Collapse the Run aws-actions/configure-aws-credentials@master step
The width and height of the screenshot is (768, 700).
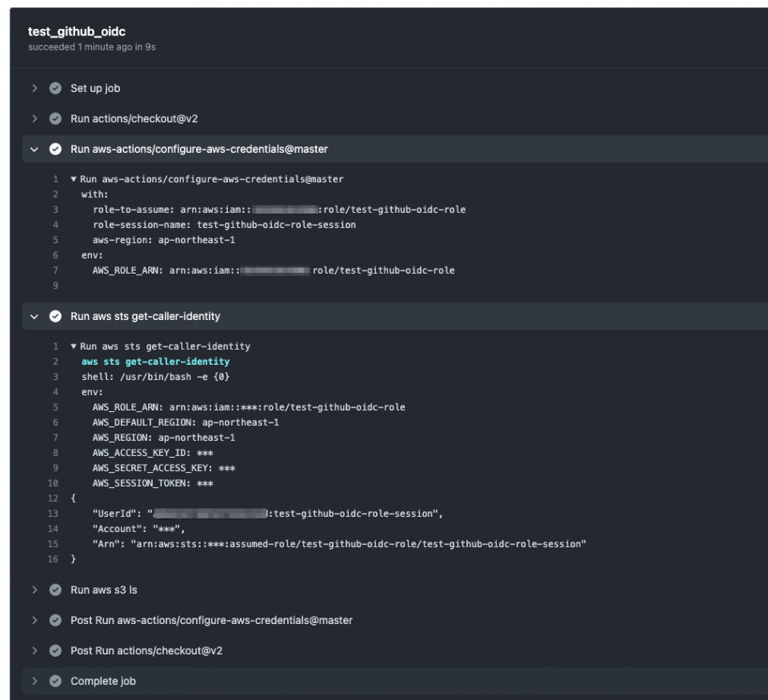(34, 150)
